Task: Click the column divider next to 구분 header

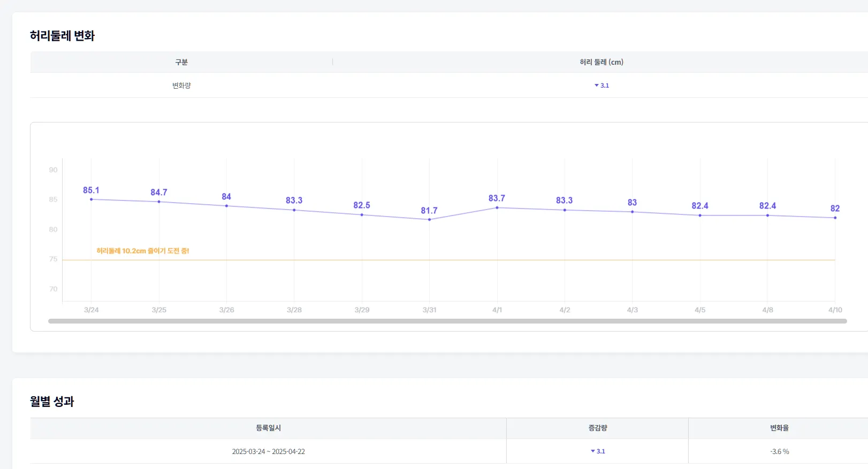Action: click(332, 62)
